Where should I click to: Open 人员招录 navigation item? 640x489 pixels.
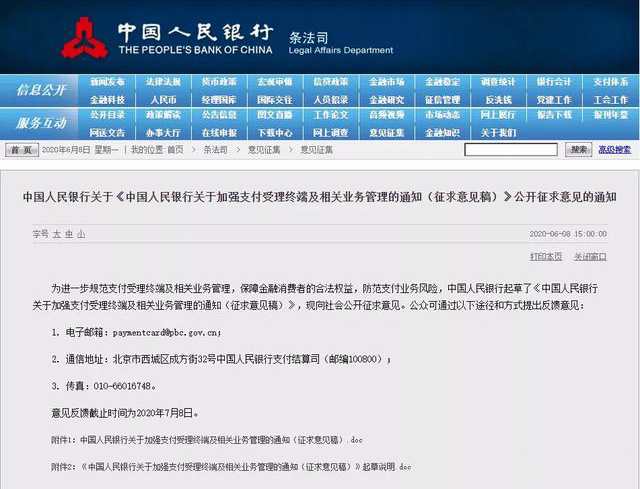point(331,100)
